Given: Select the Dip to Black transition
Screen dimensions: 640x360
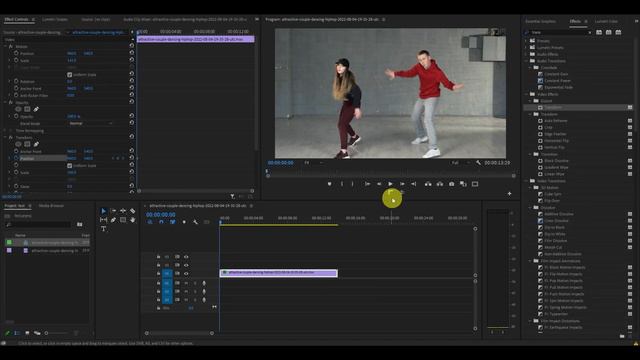Looking at the screenshot, I should click(x=554, y=227).
